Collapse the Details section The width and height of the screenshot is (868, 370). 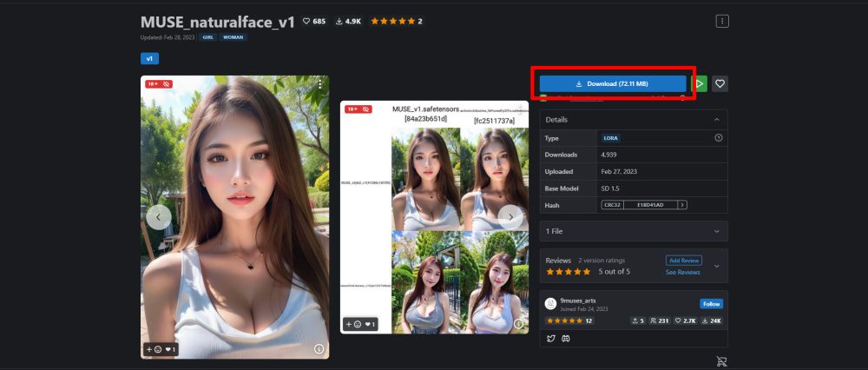[x=716, y=119]
